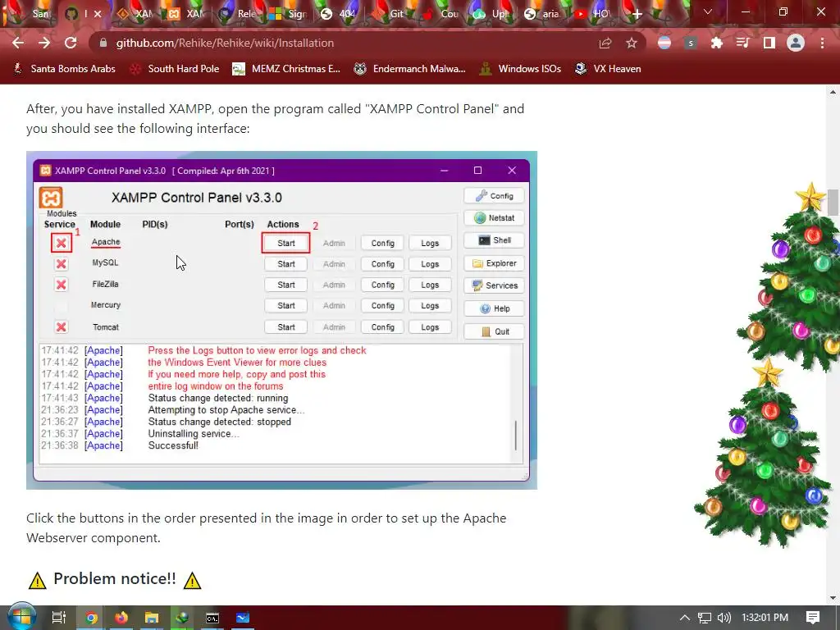The image size is (840, 630).
Task: Click the page scrollbar down arrow
Action: [x=833, y=598]
